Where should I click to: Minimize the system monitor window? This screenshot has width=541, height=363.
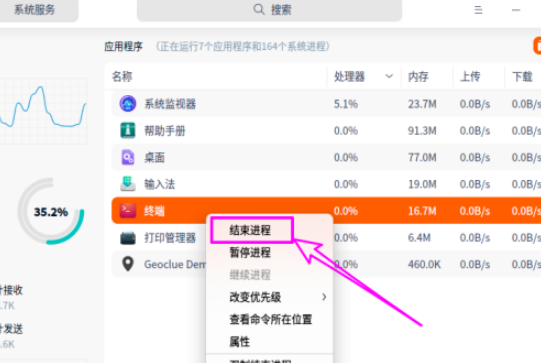(516, 10)
